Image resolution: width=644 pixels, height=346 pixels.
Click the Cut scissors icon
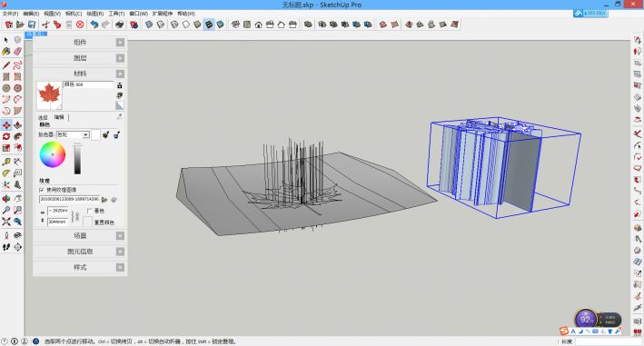tap(45, 25)
